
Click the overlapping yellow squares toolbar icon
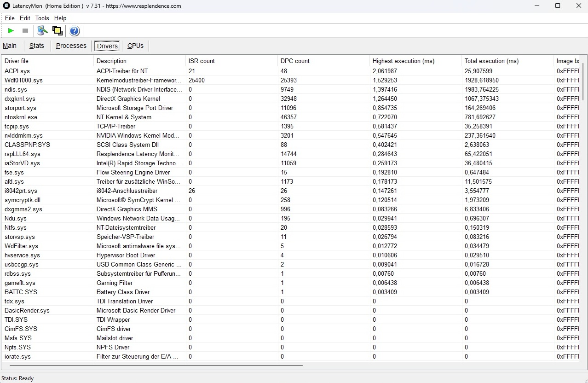coord(58,31)
